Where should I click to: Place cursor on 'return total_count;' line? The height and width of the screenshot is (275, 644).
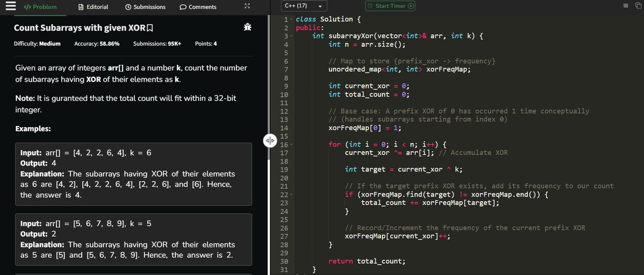coord(367,261)
